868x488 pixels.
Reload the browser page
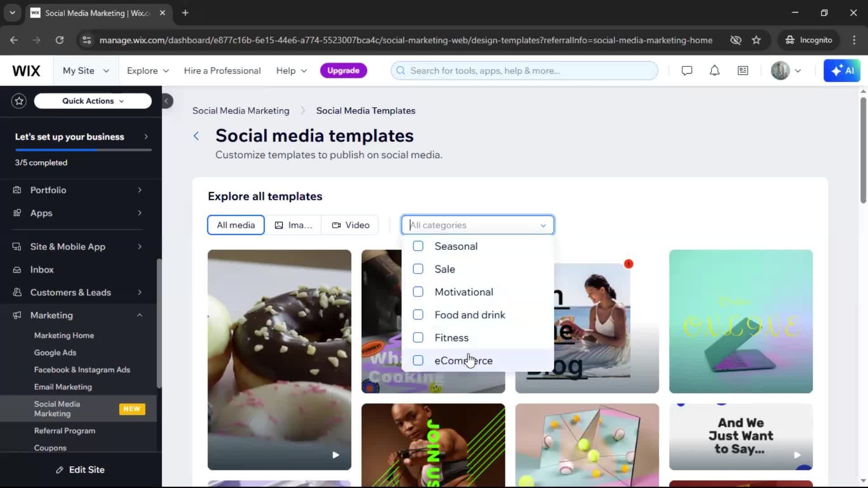pyautogui.click(x=59, y=40)
